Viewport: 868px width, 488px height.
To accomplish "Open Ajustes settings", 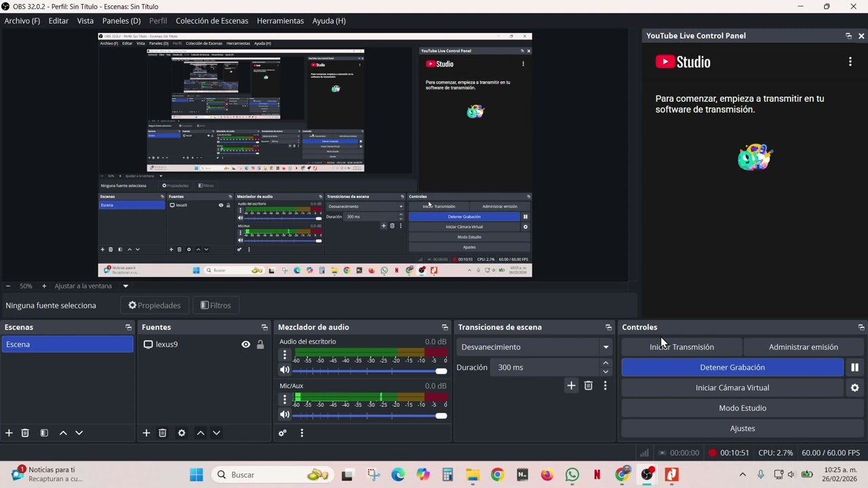I will coord(743,428).
